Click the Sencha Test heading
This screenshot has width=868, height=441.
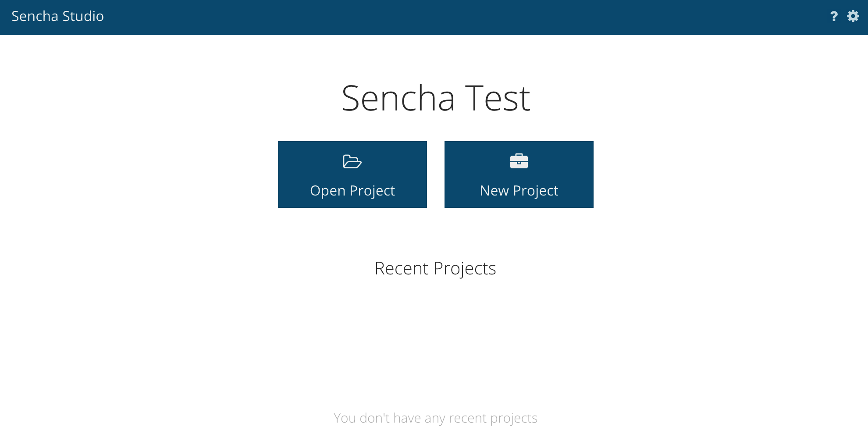pyautogui.click(x=436, y=98)
